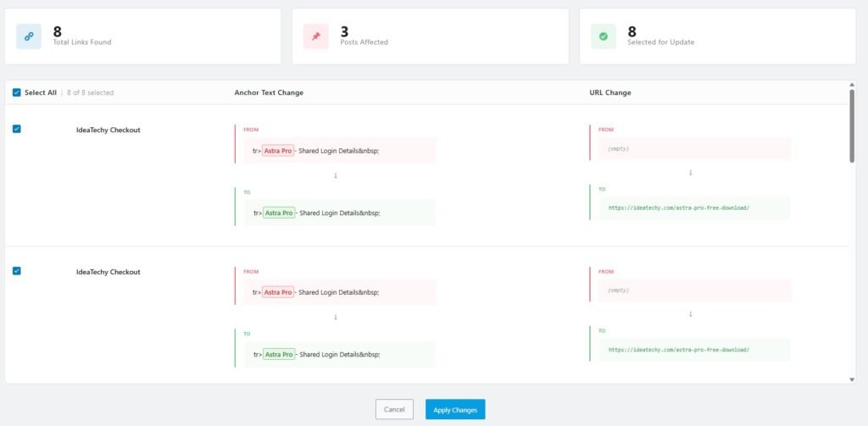Click the scrollbar up arrow of the results list
Screen dimensions: 868x426
[x=852, y=85]
